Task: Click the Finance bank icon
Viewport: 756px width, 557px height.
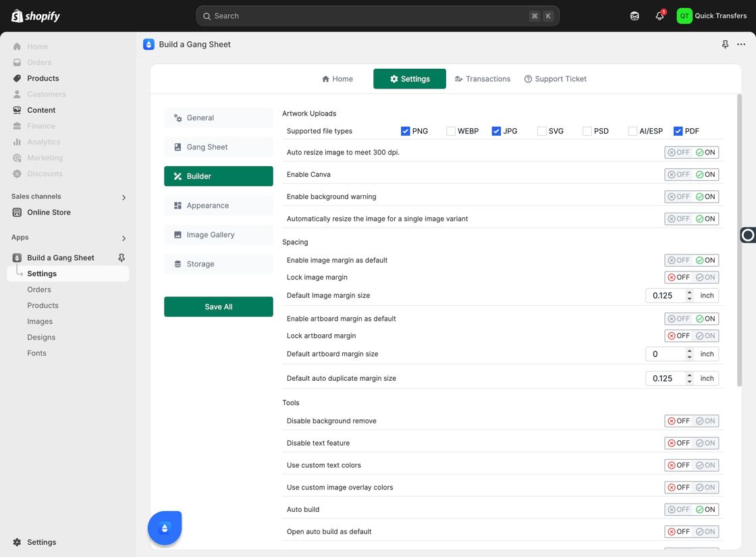Action: [17, 126]
